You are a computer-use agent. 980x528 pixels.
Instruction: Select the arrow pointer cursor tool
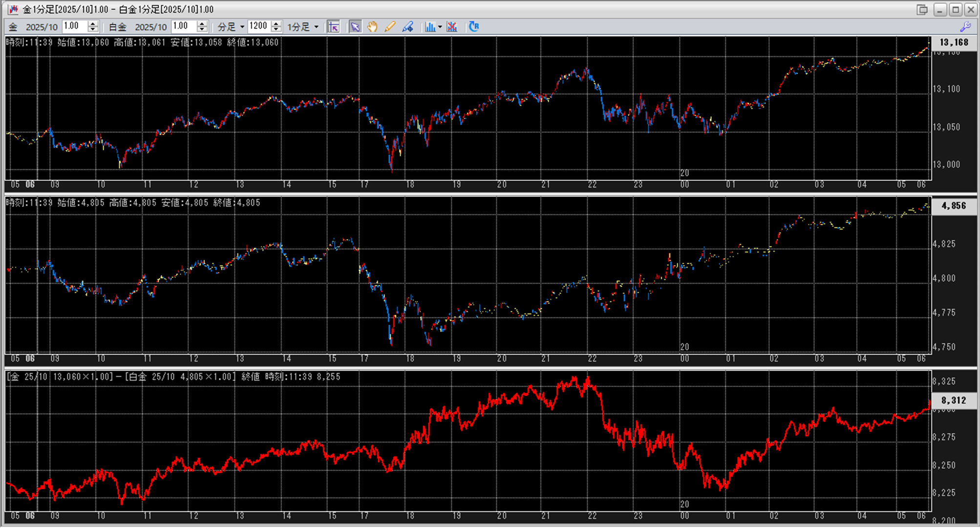pyautogui.click(x=355, y=27)
